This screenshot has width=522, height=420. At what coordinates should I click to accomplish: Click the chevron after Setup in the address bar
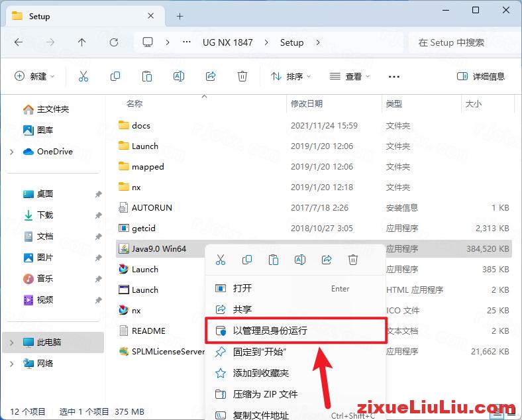pos(318,42)
